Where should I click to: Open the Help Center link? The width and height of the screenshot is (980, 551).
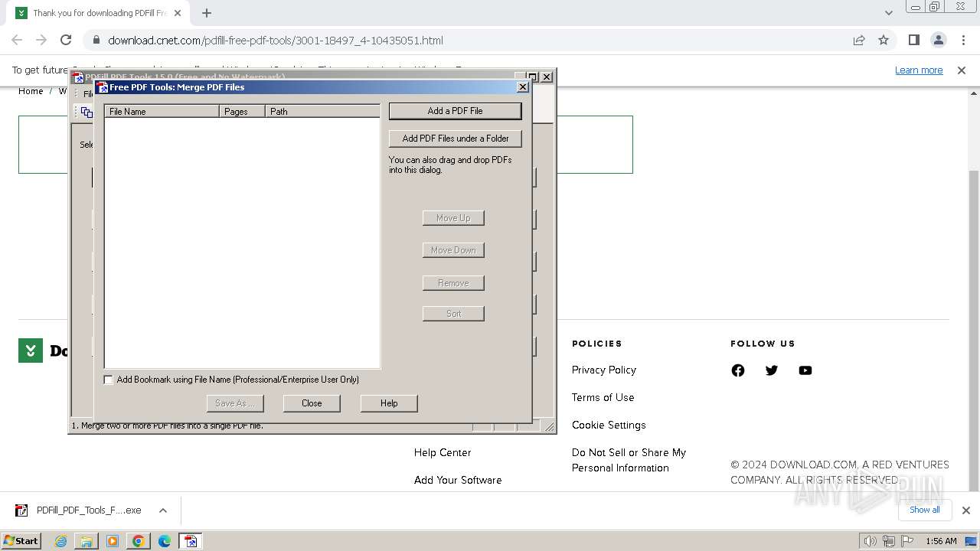443,452
